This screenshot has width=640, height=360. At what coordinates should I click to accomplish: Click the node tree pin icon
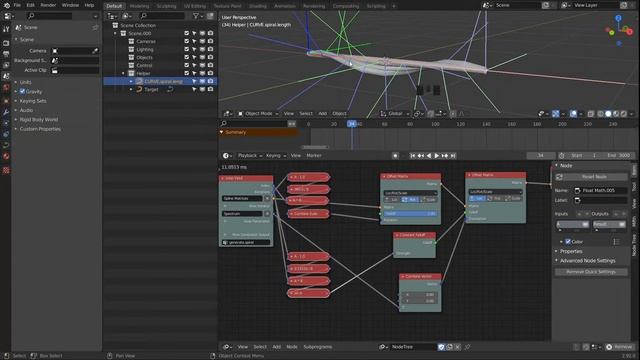(467, 347)
